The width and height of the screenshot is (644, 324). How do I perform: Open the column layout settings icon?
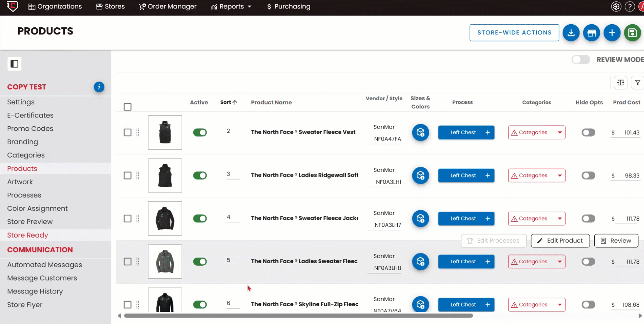click(620, 83)
